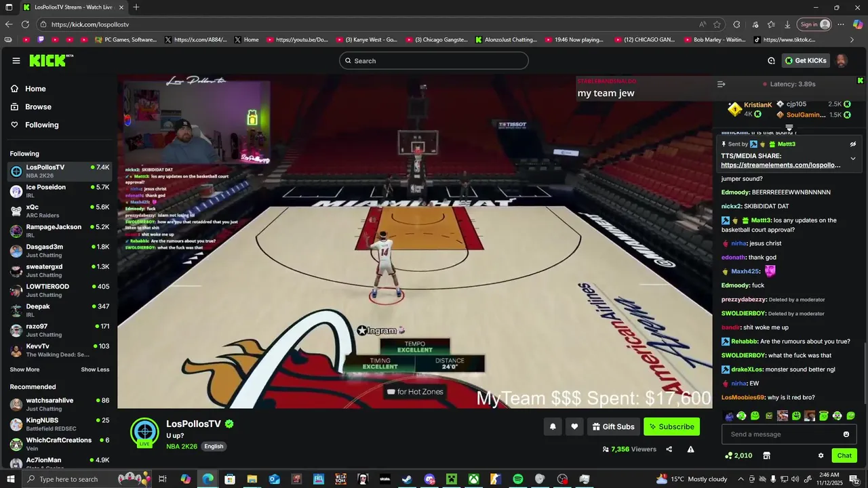Launch Steam from the taskbar

[407, 479]
